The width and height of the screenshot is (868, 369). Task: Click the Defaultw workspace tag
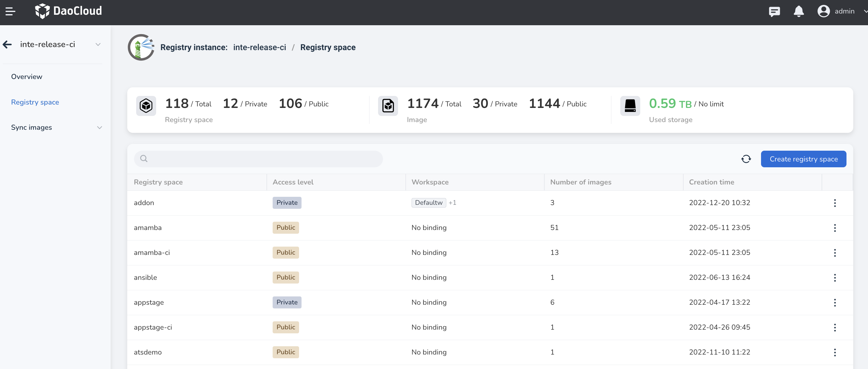(428, 203)
